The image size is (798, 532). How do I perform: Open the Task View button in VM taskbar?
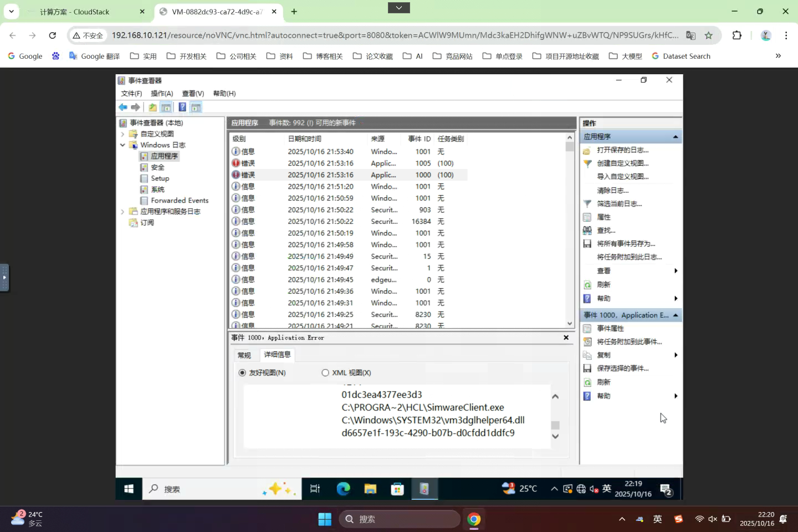315,489
